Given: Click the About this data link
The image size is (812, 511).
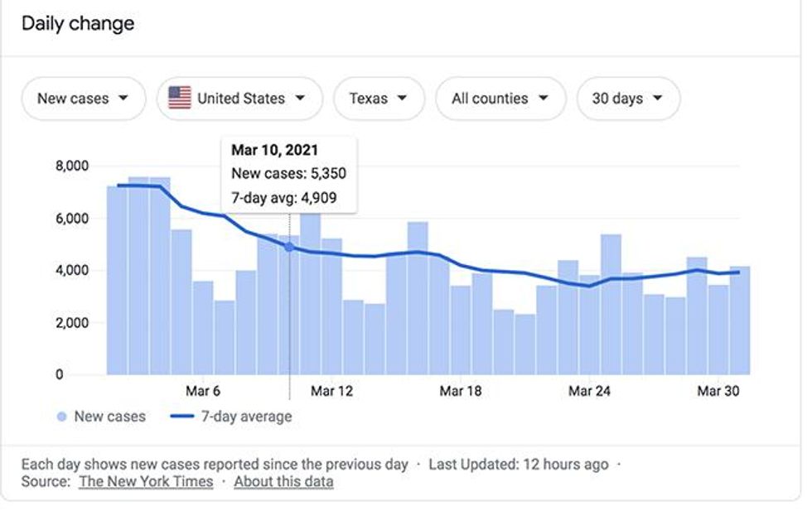Looking at the screenshot, I should point(283,481).
